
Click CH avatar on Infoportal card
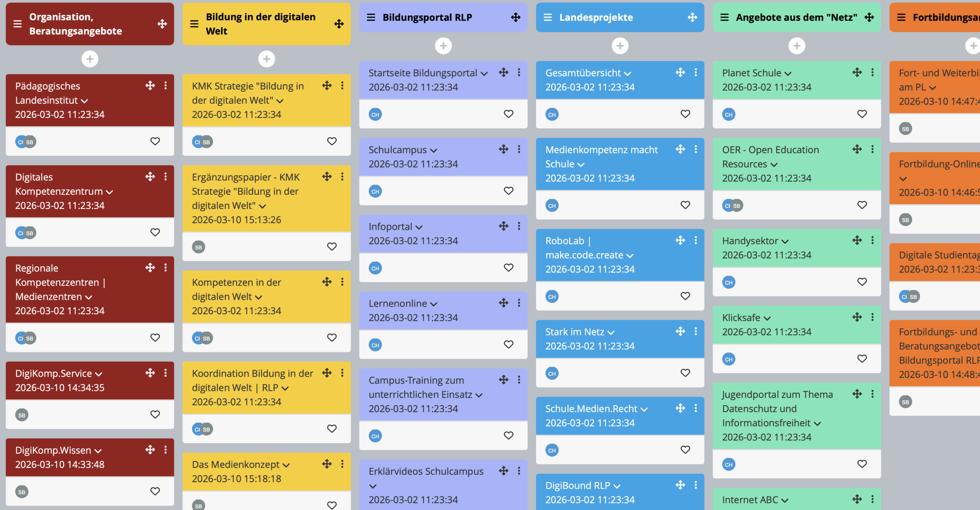375,268
